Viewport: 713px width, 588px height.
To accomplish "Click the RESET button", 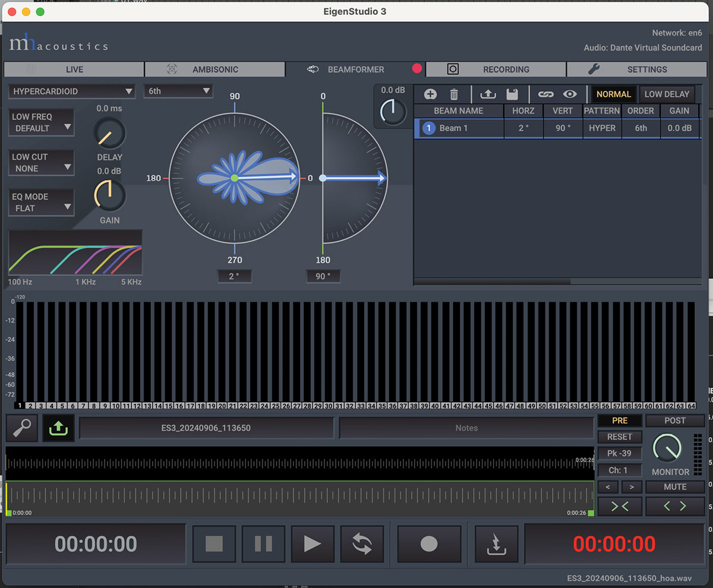I will point(620,437).
